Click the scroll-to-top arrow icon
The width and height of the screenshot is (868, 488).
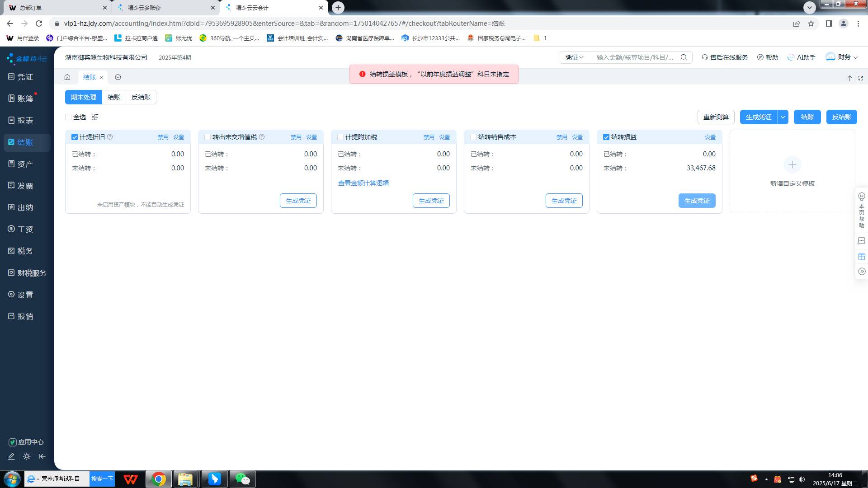849,78
